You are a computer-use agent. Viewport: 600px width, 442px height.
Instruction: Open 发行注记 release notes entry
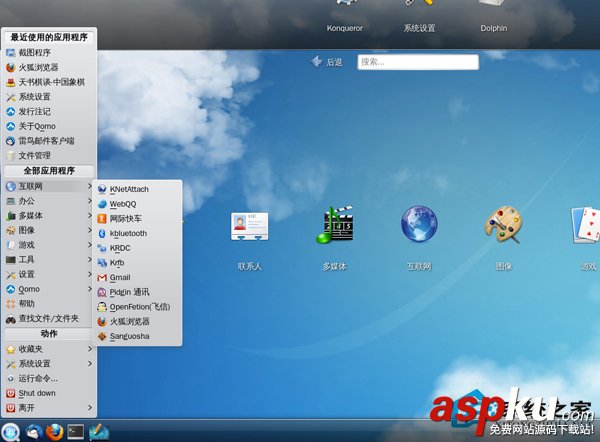tap(49, 111)
